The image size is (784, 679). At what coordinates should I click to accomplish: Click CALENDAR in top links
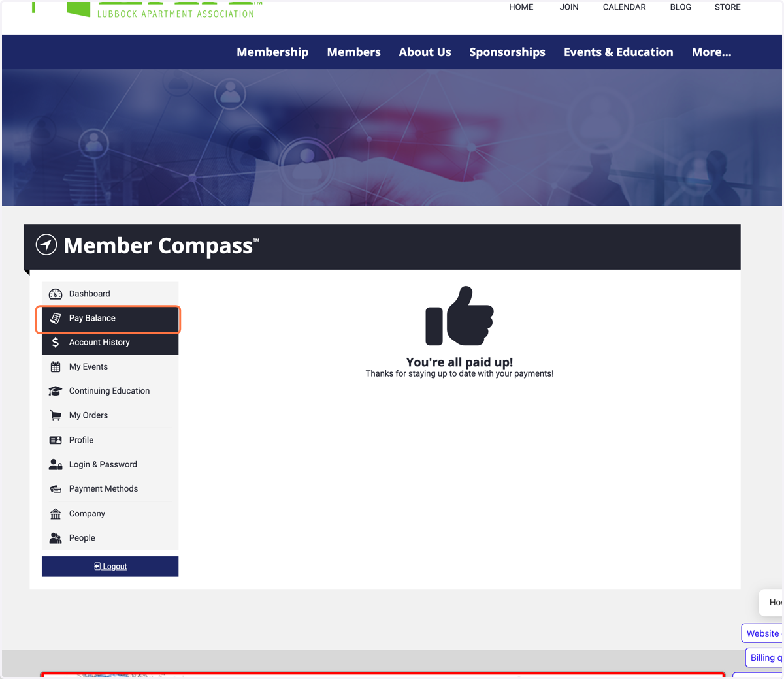(624, 7)
